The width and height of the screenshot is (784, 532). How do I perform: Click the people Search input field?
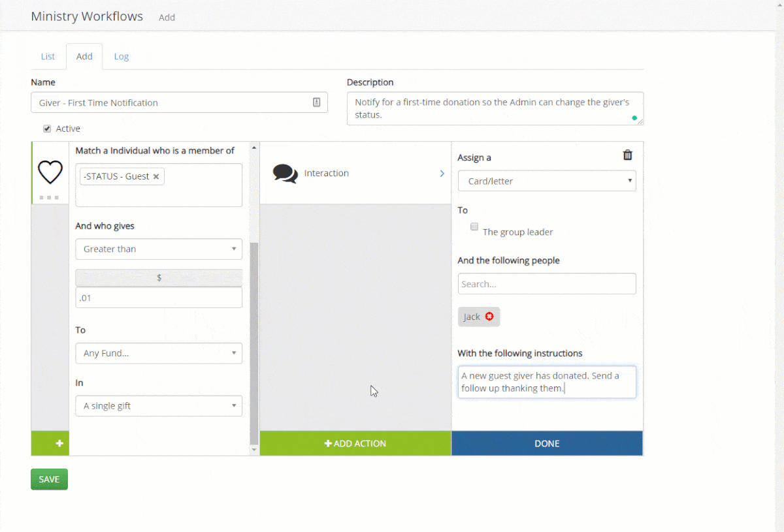point(547,284)
